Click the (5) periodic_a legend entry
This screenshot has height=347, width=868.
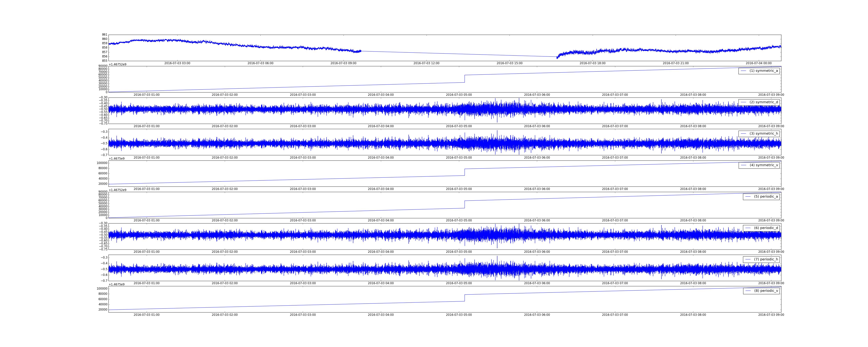766,197
